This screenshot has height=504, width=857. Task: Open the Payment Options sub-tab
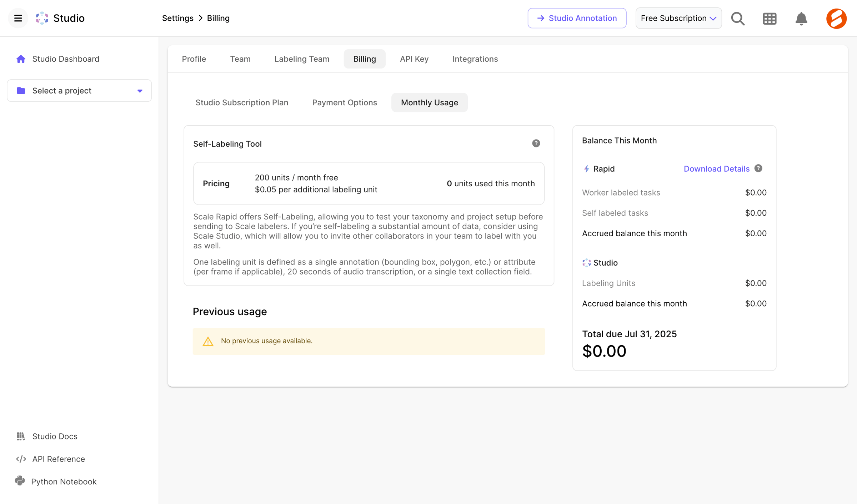345,102
